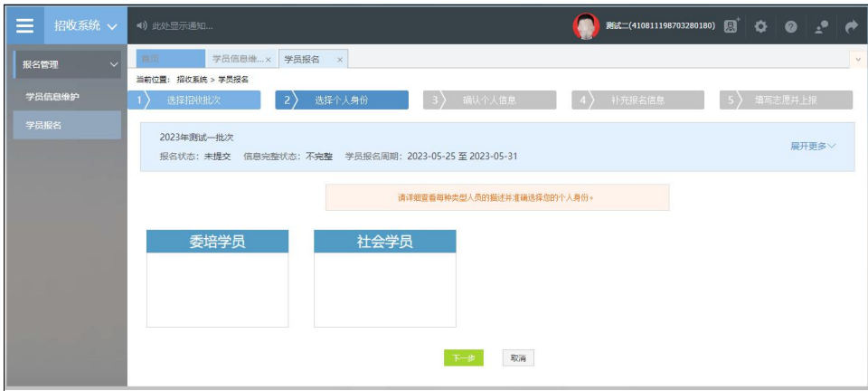Select 学员报名 in the sidebar
The image size is (868, 391).
point(67,125)
